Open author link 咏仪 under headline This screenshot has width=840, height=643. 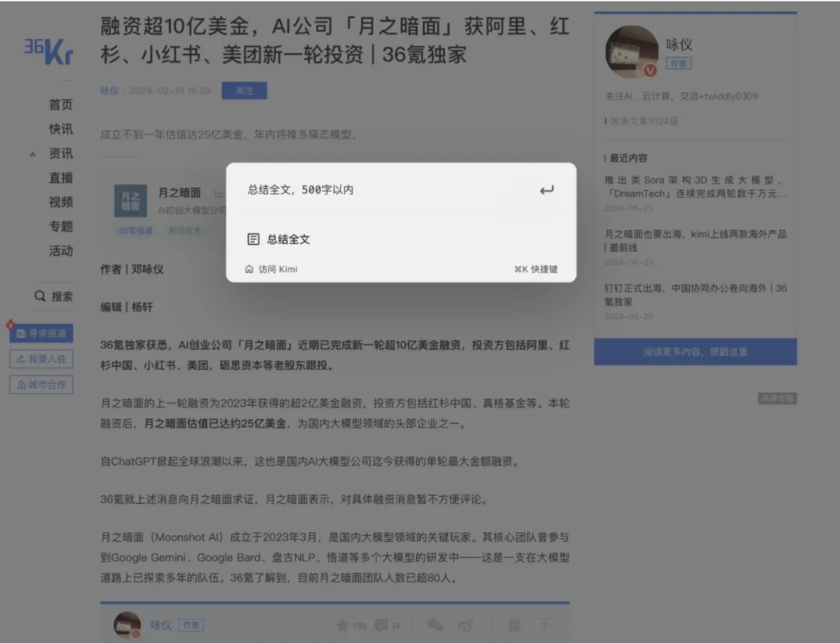point(110,90)
